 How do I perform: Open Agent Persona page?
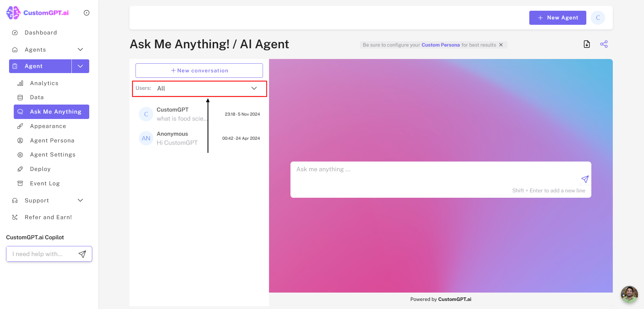pos(52,140)
